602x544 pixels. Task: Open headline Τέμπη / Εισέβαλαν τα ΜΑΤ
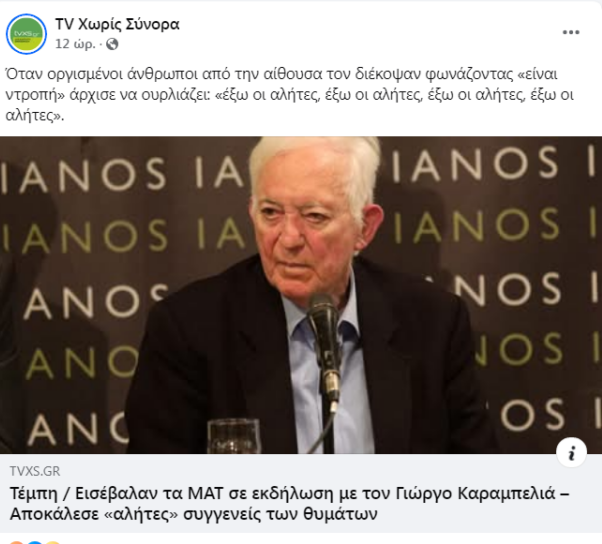point(289,493)
